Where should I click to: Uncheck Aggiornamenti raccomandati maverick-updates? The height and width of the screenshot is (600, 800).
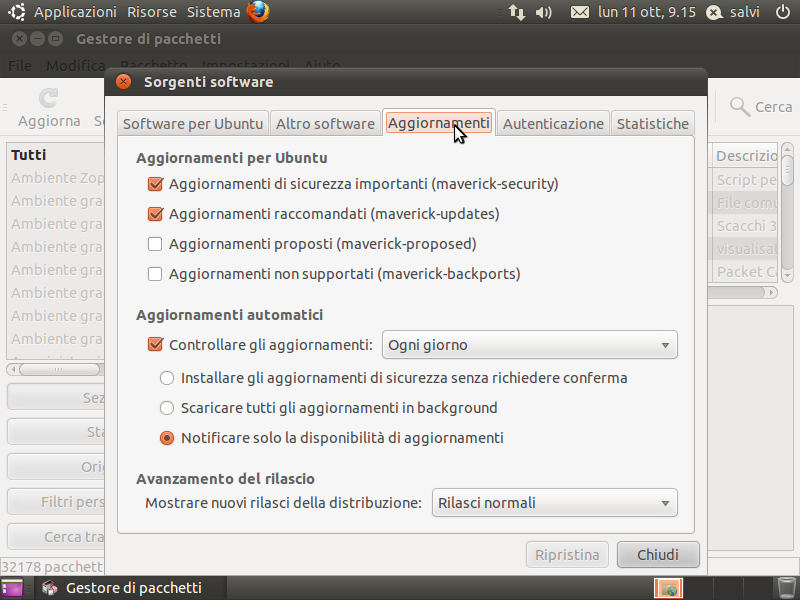155,214
